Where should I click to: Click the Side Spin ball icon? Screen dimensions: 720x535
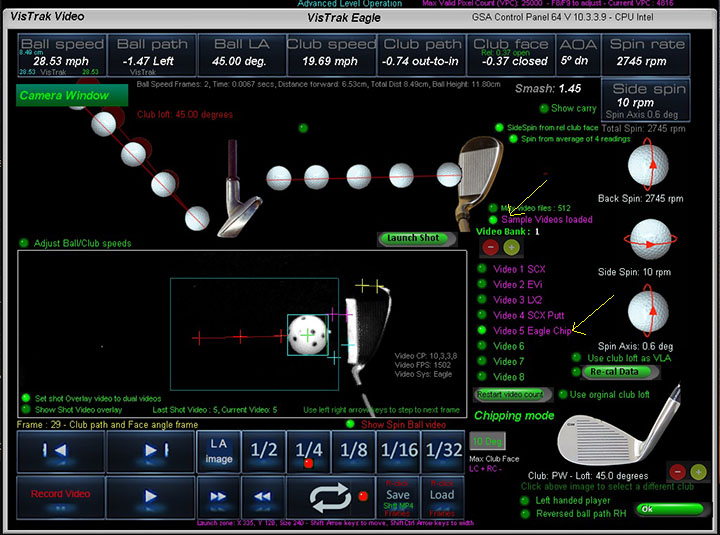tap(650, 239)
